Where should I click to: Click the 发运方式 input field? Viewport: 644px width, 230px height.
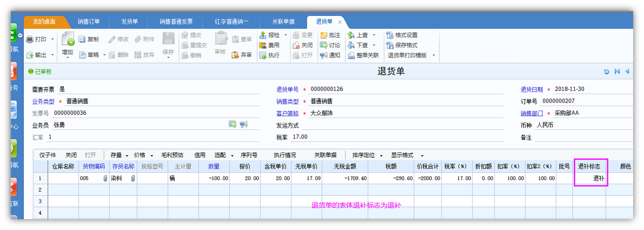pyautogui.click(x=402, y=125)
